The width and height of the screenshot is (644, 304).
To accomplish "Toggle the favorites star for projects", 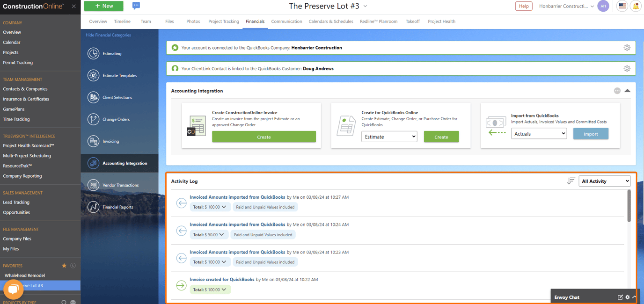I will coord(64,265).
